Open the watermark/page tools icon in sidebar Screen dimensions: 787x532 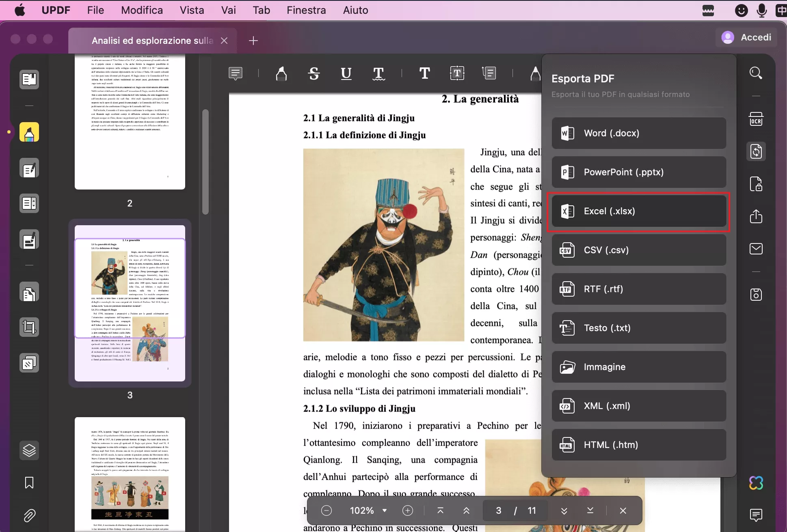[x=29, y=363]
